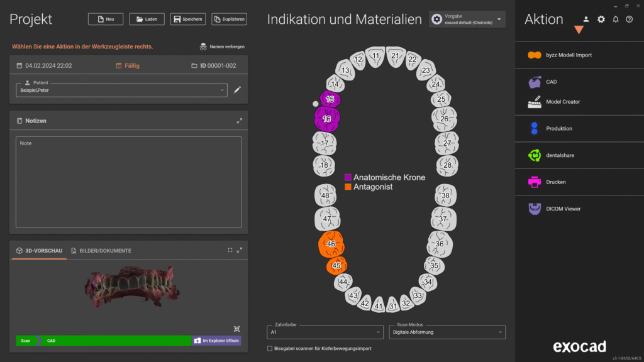Viewport: 644px width, 362px height.
Task: Open the Produktion module
Action: coord(535,129)
